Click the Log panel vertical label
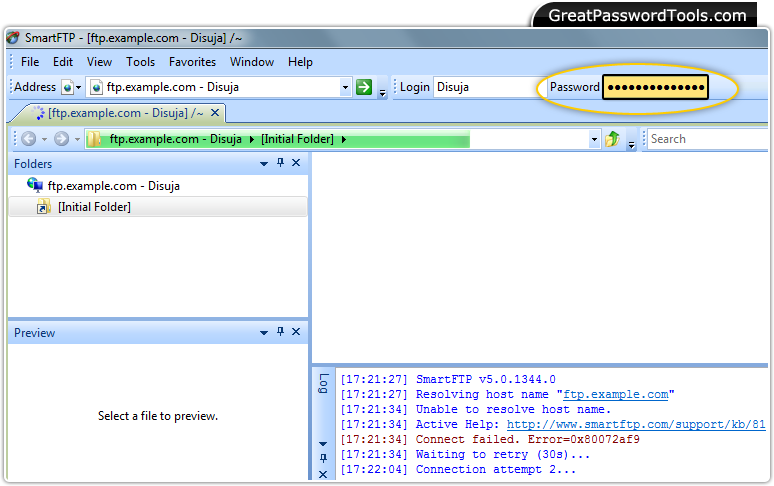This screenshot has width=774, height=486. point(323,384)
